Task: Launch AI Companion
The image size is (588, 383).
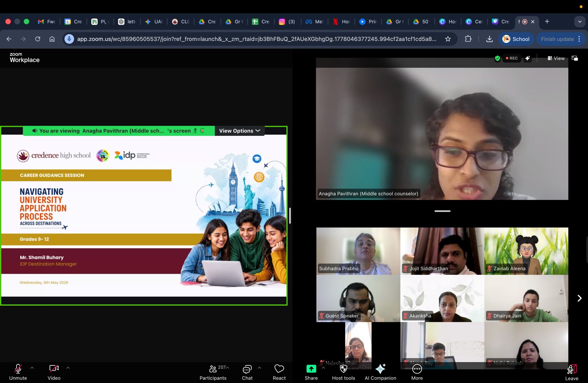Action: [380, 372]
